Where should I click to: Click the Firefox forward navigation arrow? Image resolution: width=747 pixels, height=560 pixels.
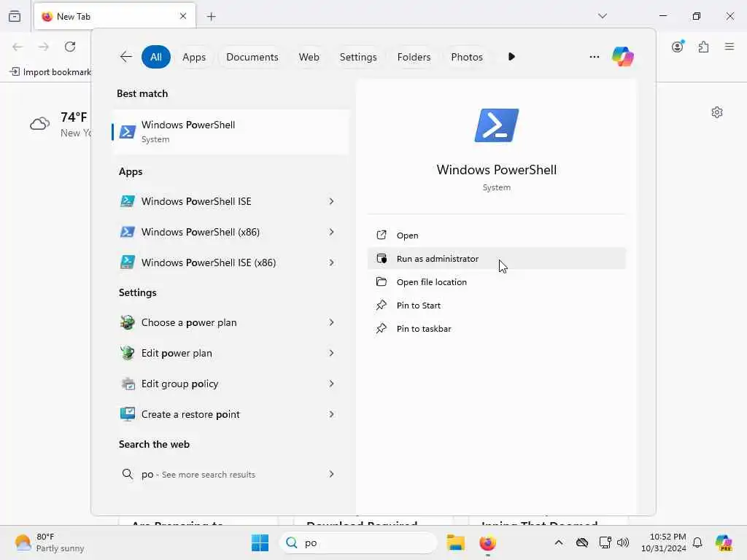tap(44, 47)
